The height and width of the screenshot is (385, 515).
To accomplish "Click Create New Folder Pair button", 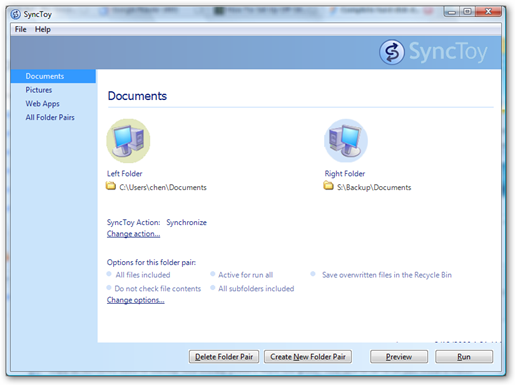I will [308, 357].
